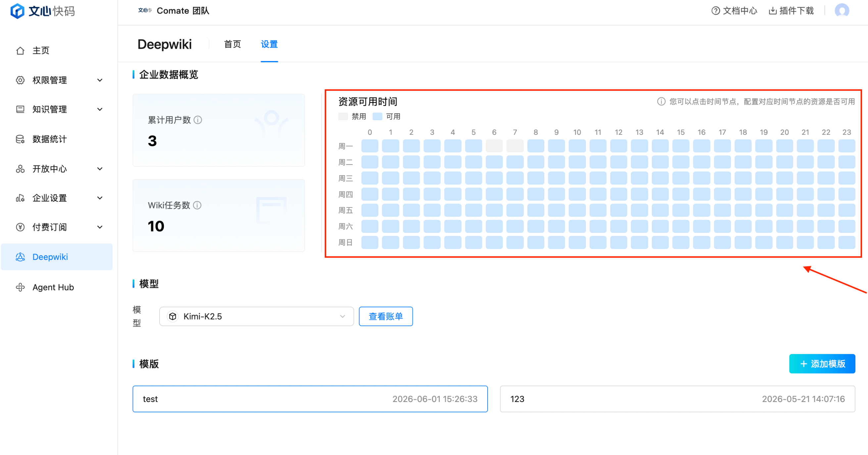This screenshot has width=868, height=455.
Task: Click the 文心快码 brand title
Action: (52, 11)
